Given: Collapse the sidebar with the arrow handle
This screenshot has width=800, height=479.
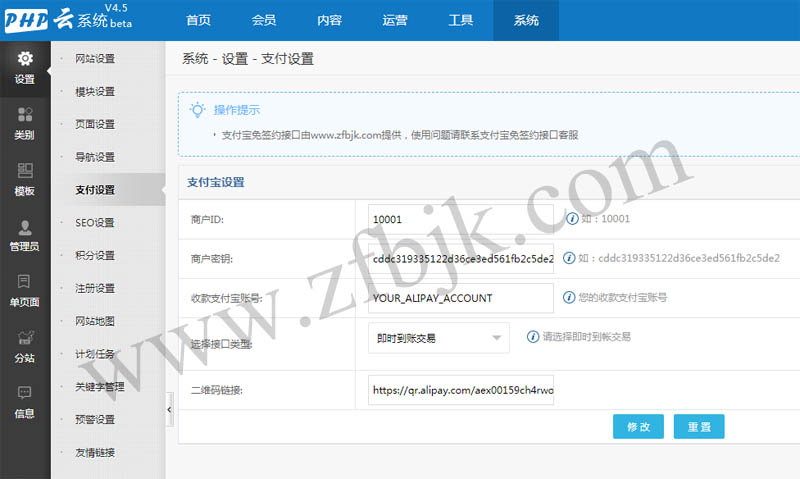Looking at the screenshot, I should pyautogui.click(x=169, y=410).
